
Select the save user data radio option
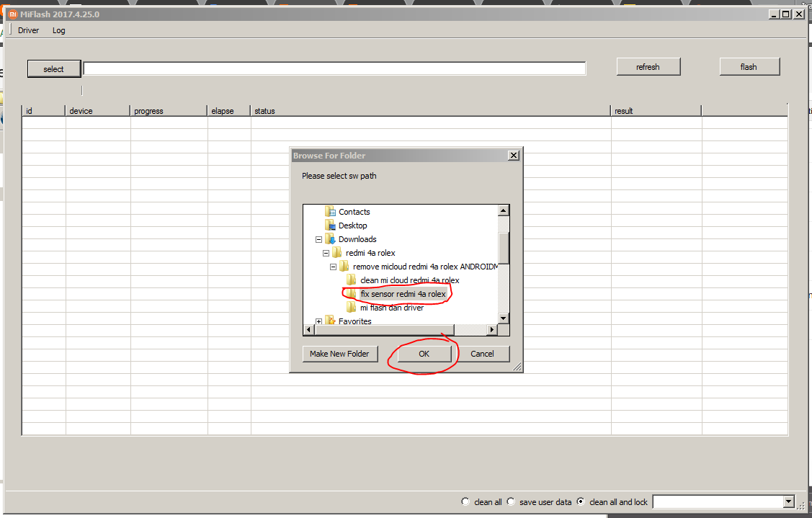511,501
